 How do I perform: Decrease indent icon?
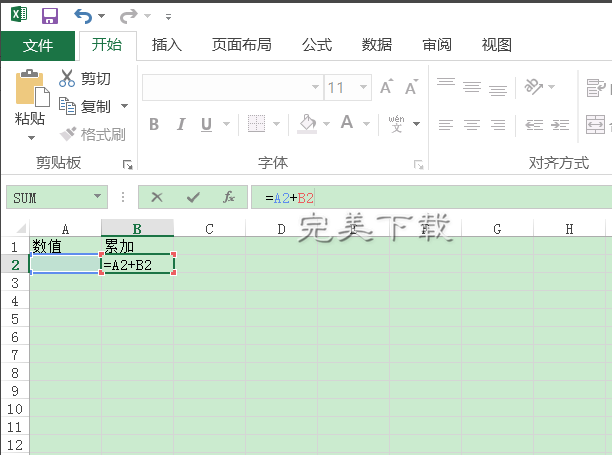point(534,125)
